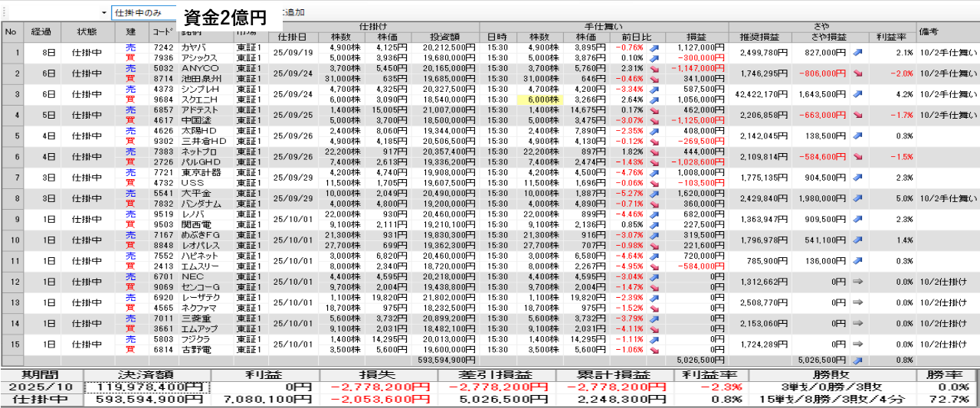Click blue arrow beside 1,980,000円 spread profit
The height and width of the screenshot is (408, 980).
click(x=857, y=198)
